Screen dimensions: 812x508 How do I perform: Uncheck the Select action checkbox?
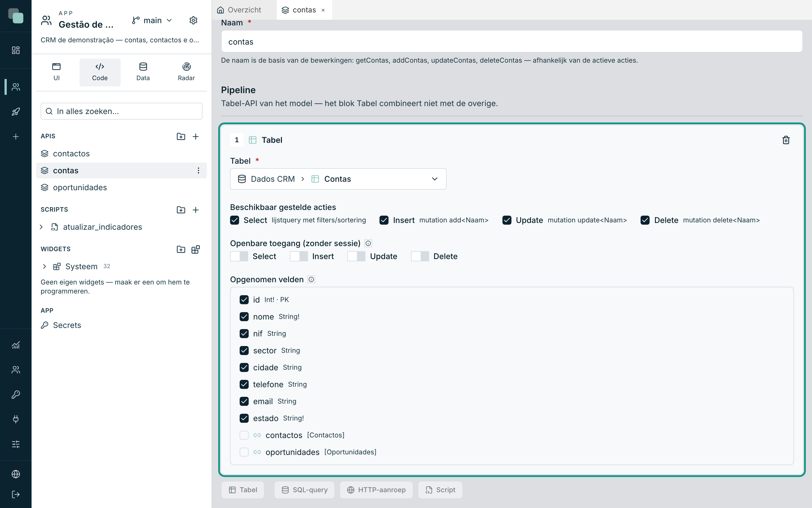(235, 220)
